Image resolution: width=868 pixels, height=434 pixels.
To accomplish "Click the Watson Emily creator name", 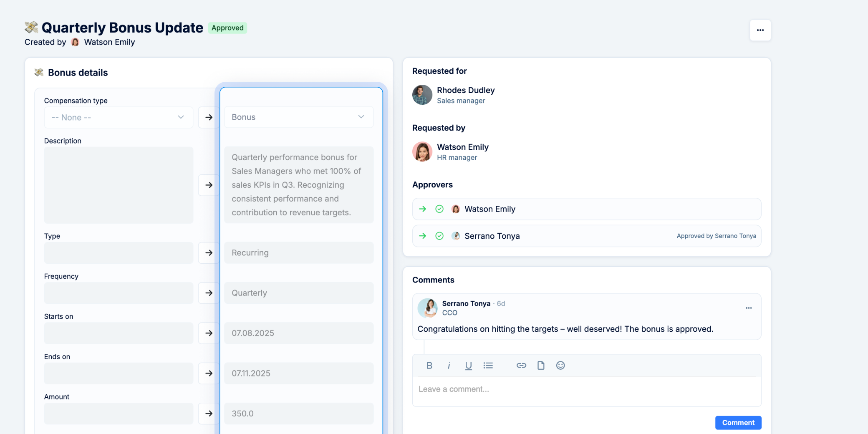I will 109,42.
